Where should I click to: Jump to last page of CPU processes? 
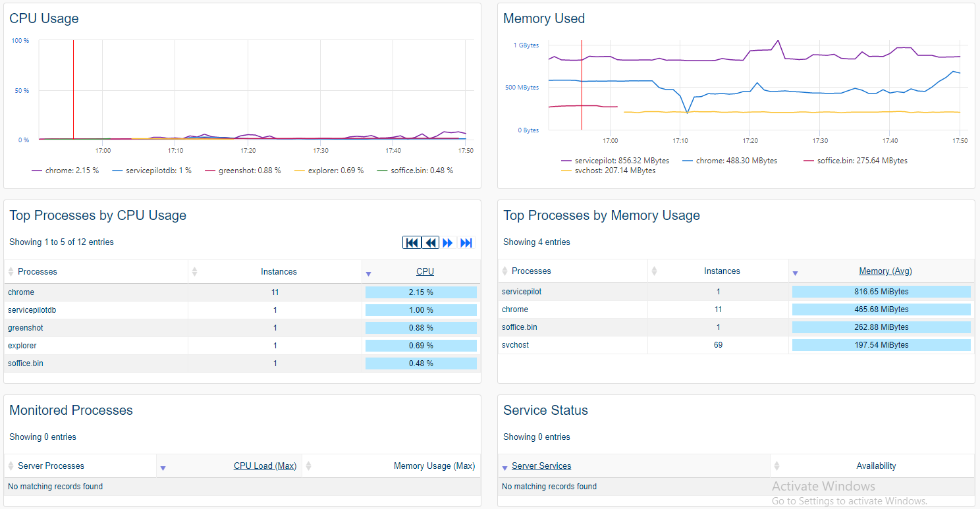coord(466,243)
